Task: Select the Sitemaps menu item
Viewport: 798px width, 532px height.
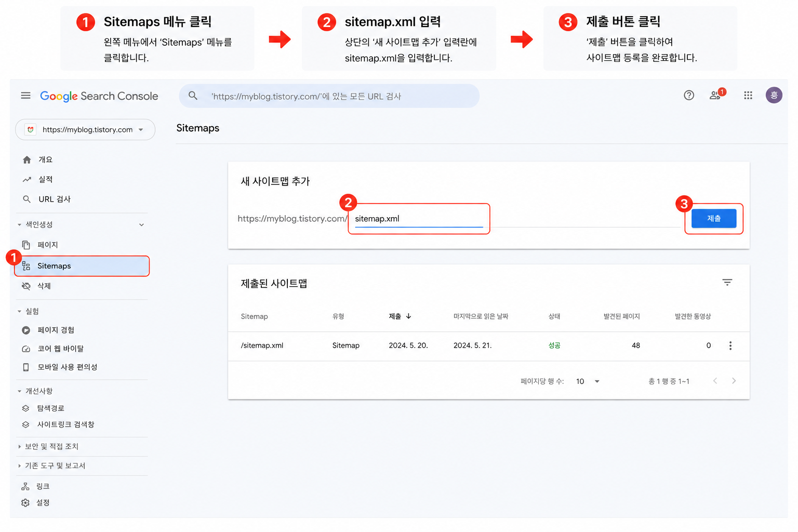Action: point(82,266)
